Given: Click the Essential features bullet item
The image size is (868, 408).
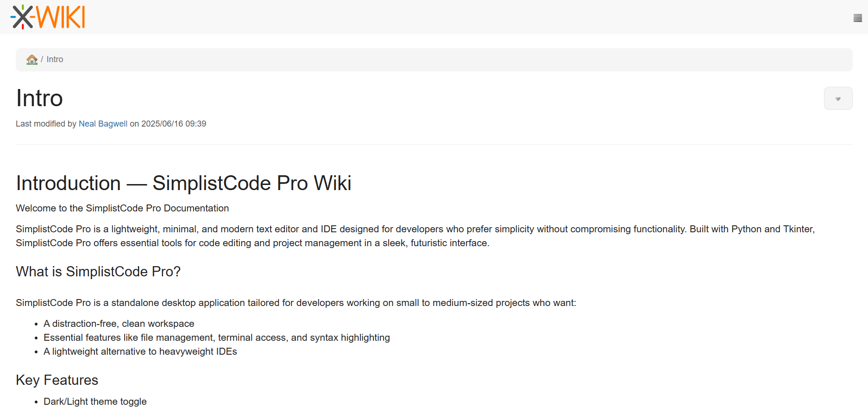Looking at the screenshot, I should 216,338.
